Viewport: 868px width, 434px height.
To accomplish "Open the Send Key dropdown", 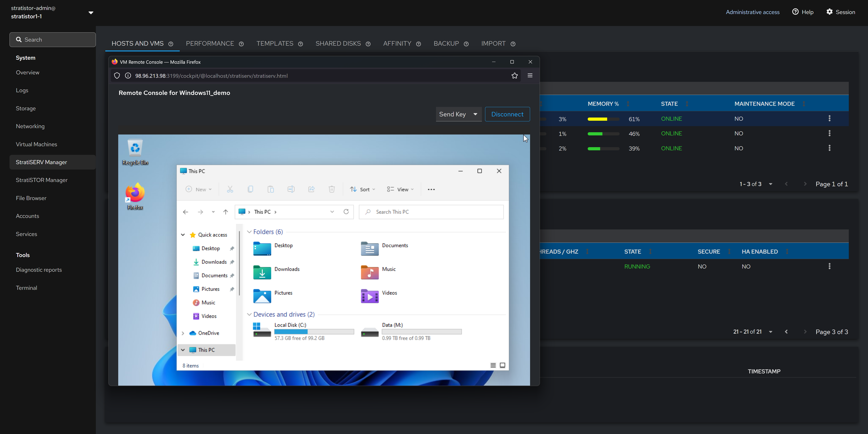I will [458, 114].
